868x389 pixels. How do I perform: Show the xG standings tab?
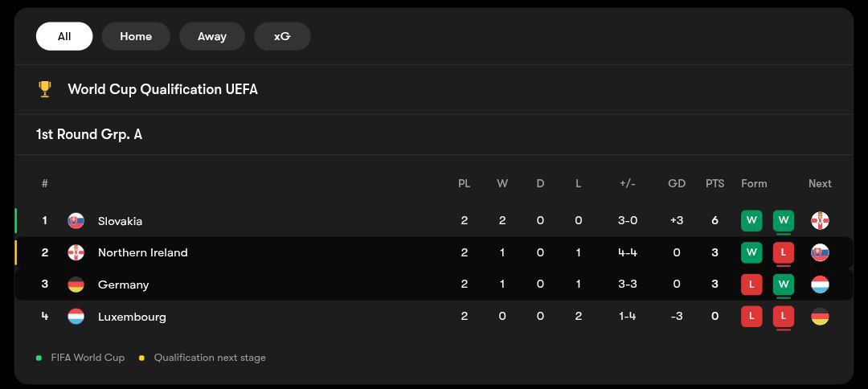(282, 36)
